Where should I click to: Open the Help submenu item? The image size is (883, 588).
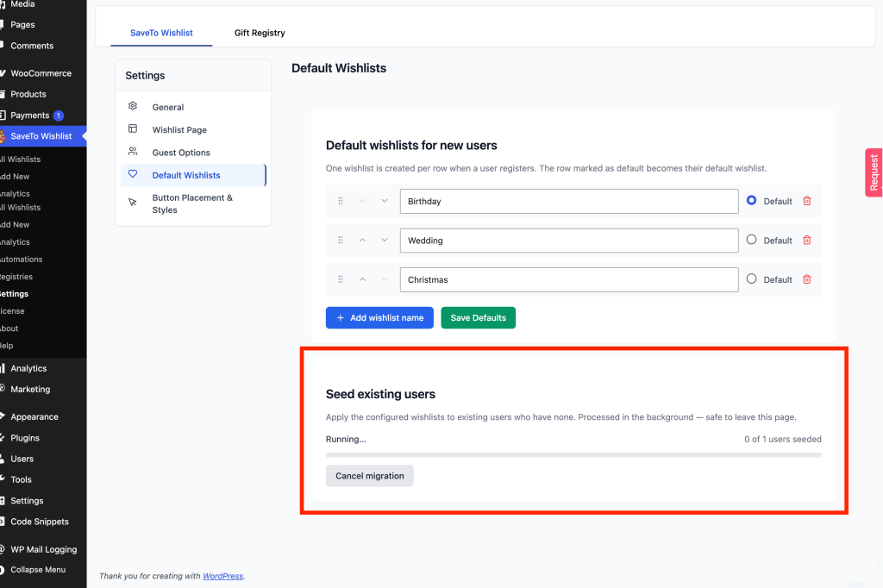click(x=7, y=346)
